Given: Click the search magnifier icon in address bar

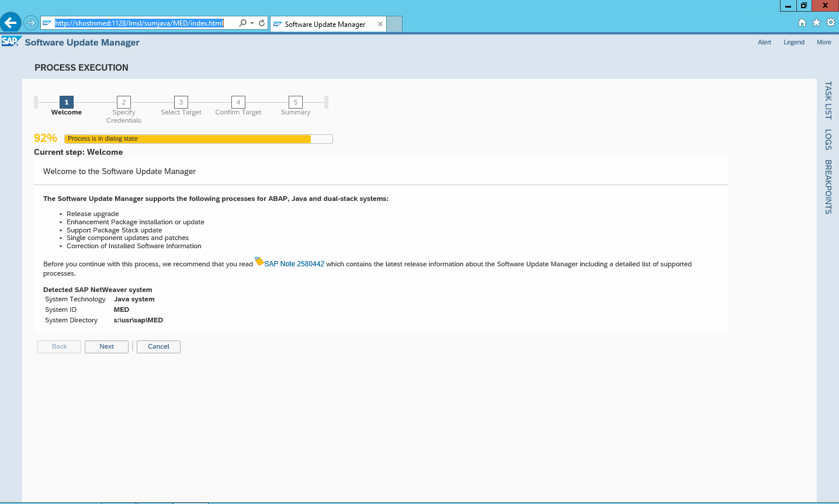Looking at the screenshot, I should [x=243, y=23].
